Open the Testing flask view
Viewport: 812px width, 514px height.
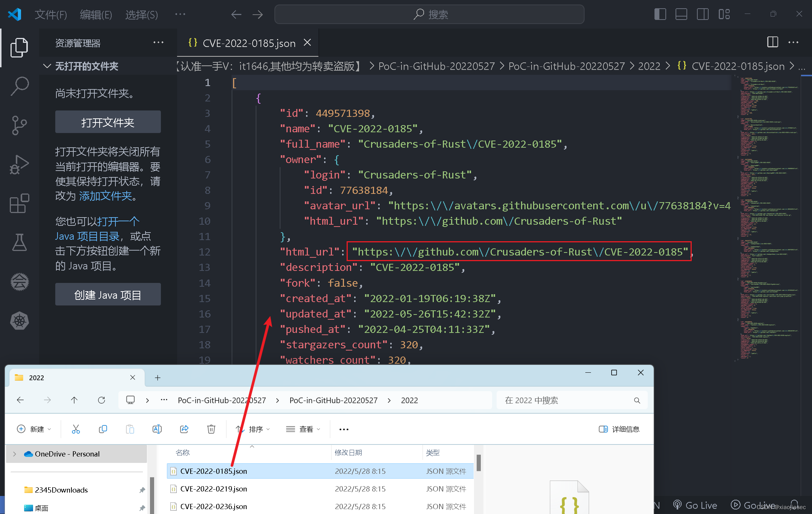[x=20, y=242]
